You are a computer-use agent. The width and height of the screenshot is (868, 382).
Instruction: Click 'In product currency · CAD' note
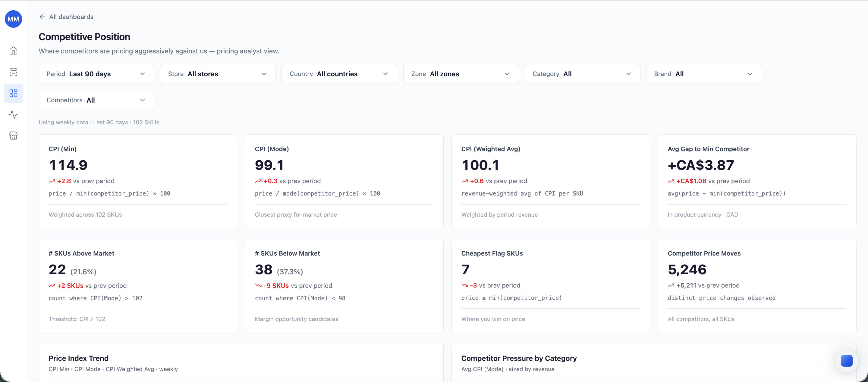coord(703,215)
